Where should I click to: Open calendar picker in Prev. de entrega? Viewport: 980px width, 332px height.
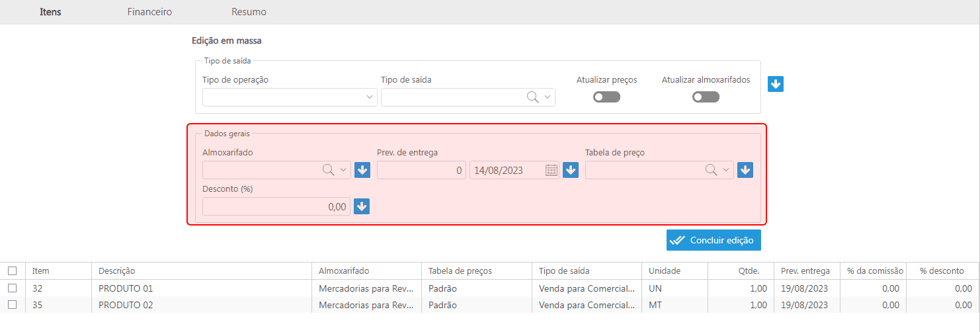[551, 170]
